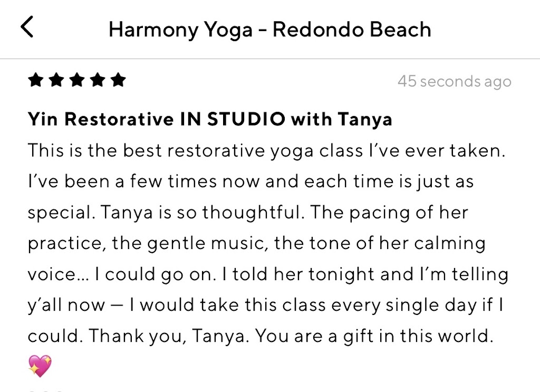Click the first star of the rating

click(35, 80)
